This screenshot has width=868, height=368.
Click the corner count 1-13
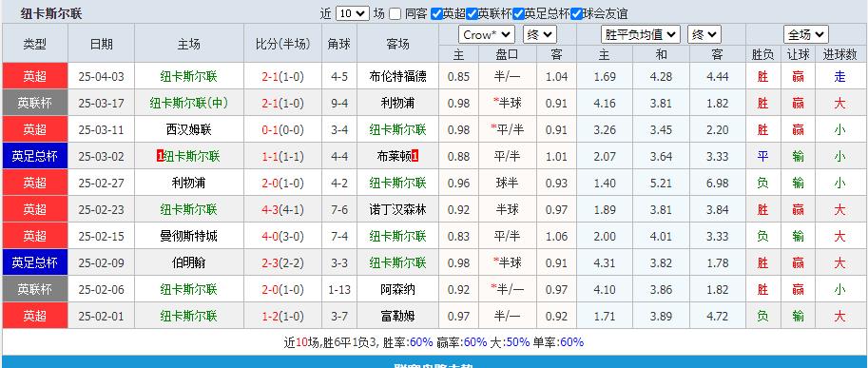coord(339,289)
